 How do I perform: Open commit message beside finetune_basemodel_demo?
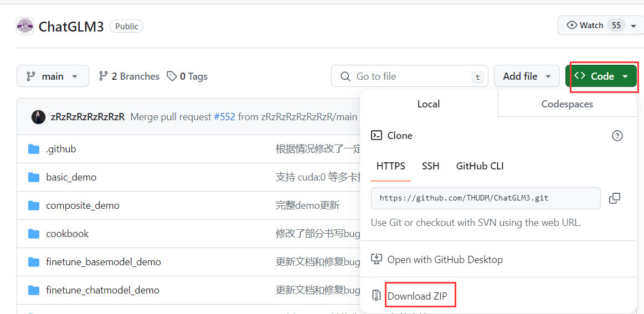[x=318, y=262]
